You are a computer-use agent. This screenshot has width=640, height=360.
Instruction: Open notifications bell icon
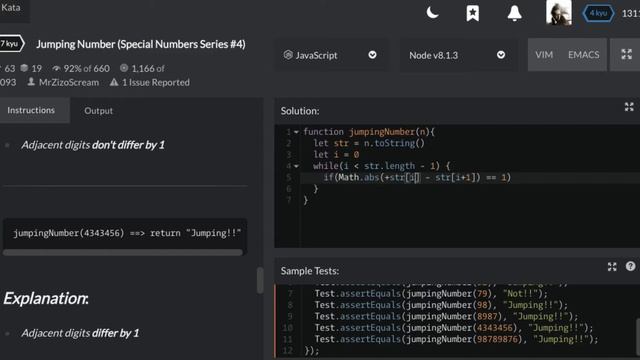click(x=514, y=13)
